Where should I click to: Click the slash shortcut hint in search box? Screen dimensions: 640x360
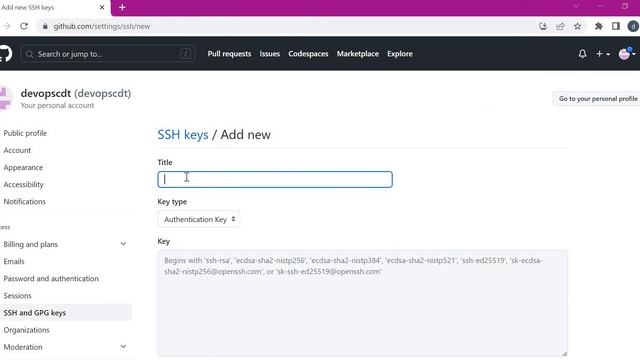186,53
